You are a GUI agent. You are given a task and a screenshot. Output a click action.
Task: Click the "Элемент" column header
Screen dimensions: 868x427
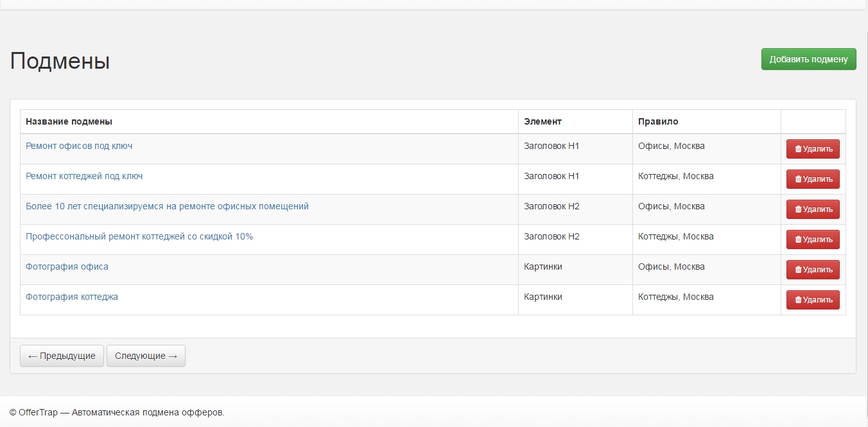tap(542, 121)
